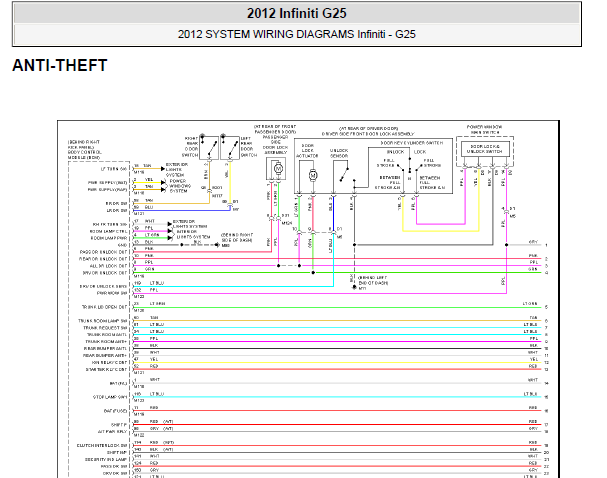Click the M60 ground point symbol
Screen dimensions: 607x478
click(217, 245)
